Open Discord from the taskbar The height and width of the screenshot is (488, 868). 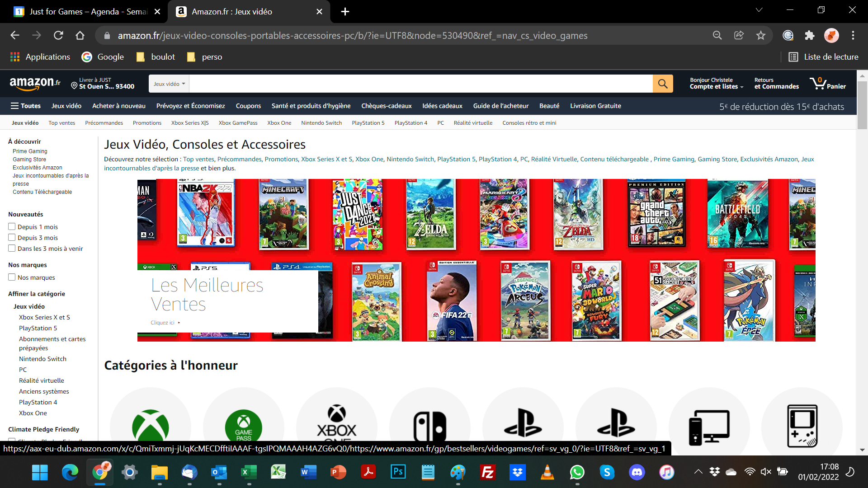(637, 473)
